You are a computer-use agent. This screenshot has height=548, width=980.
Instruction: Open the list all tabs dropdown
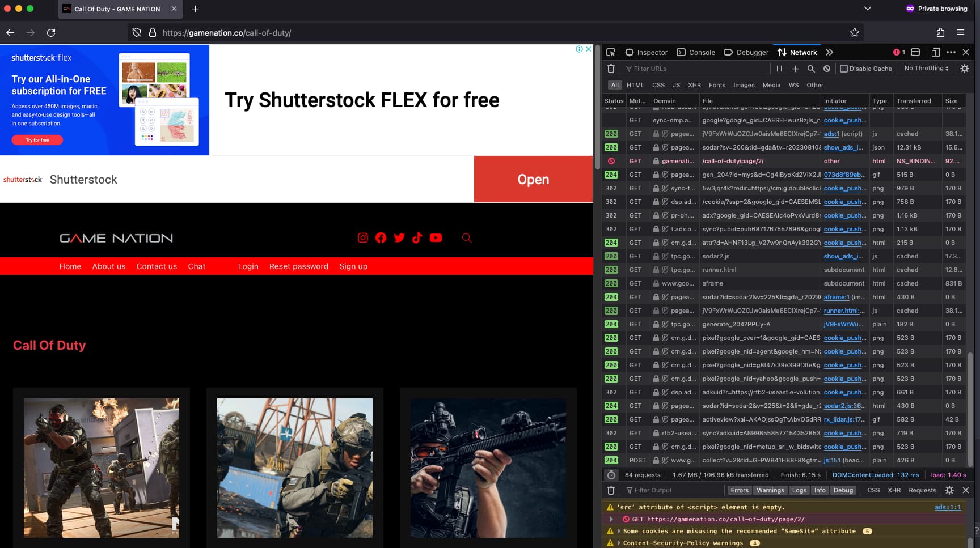867,9
